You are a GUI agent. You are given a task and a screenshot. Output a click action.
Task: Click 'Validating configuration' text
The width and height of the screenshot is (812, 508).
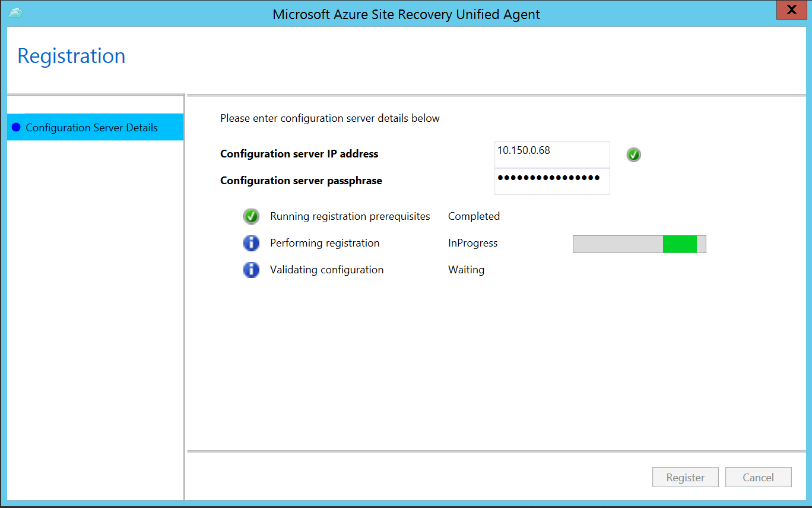pos(327,270)
